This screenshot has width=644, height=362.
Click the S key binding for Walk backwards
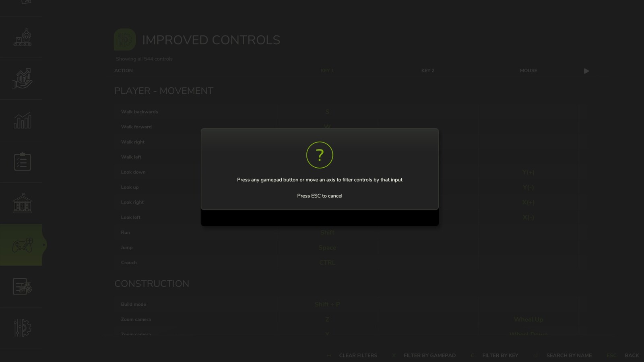pos(327,112)
